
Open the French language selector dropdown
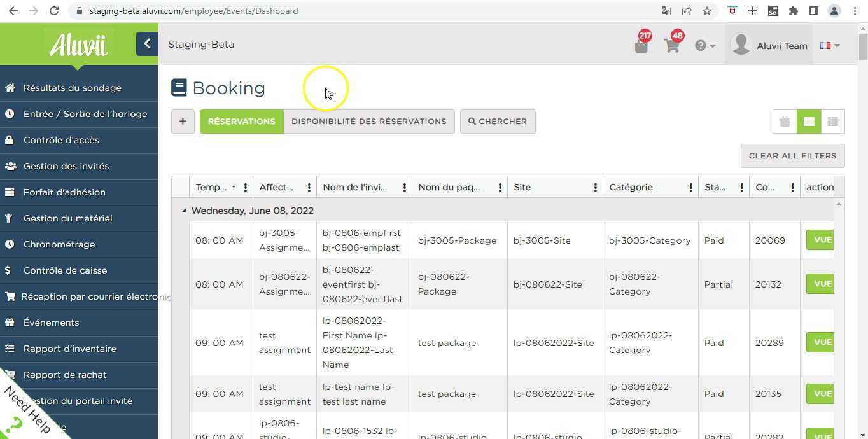coord(829,45)
